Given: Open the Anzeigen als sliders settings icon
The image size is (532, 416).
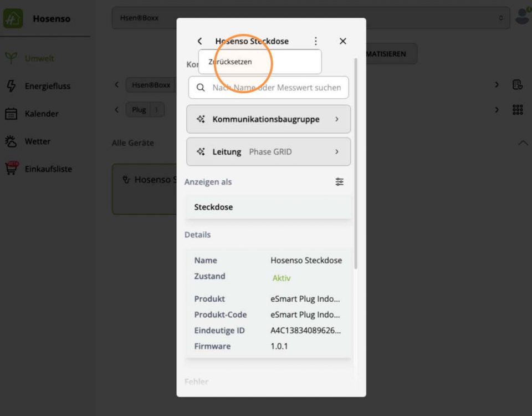Looking at the screenshot, I should tap(339, 182).
